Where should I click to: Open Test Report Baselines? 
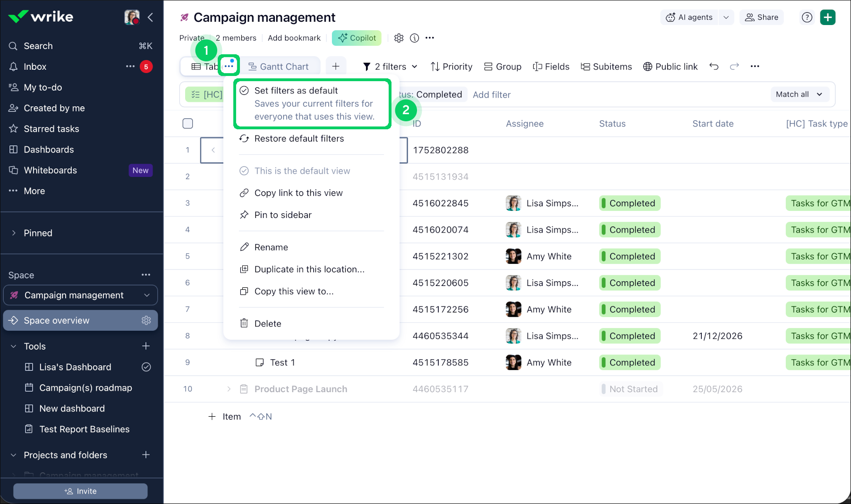tap(84, 429)
